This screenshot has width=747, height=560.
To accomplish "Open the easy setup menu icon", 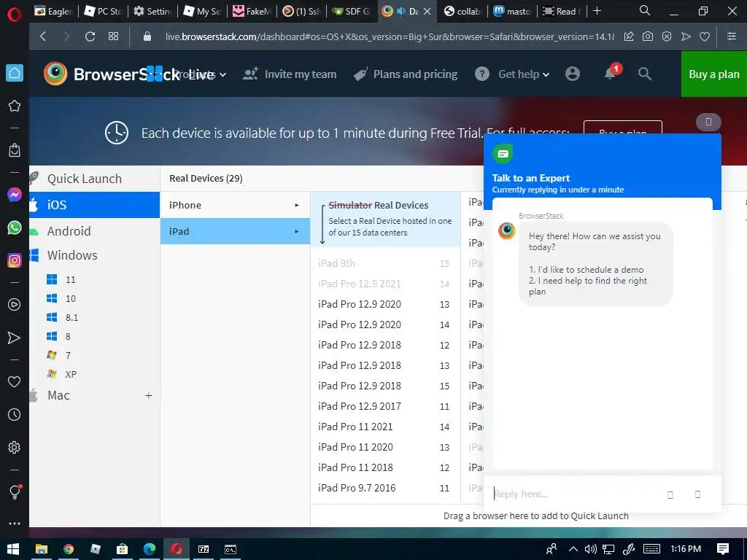I will (x=731, y=36).
